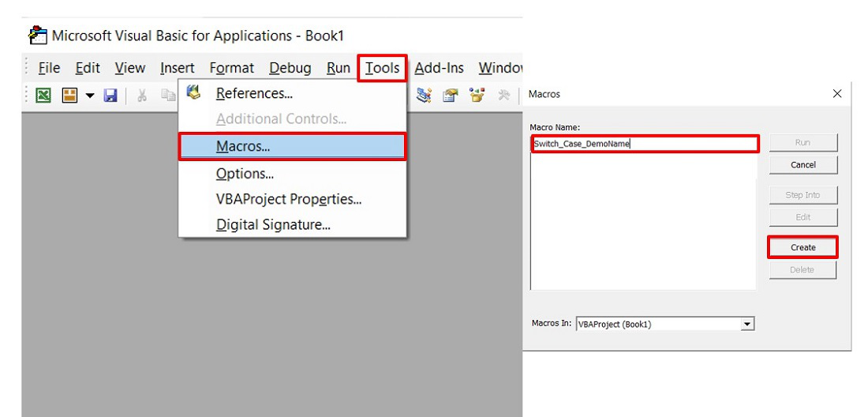Screen dimensions: 868x417
Task: Click the Save toolbar icon
Action: click(x=110, y=96)
